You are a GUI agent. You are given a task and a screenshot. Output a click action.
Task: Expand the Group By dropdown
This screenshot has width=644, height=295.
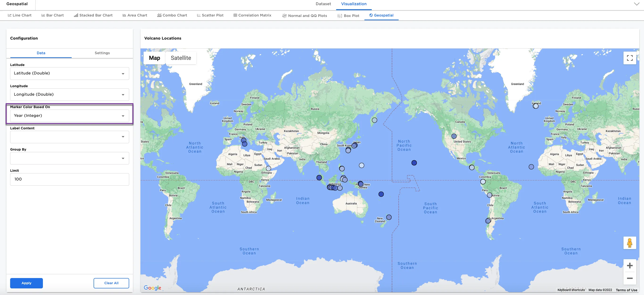click(70, 158)
